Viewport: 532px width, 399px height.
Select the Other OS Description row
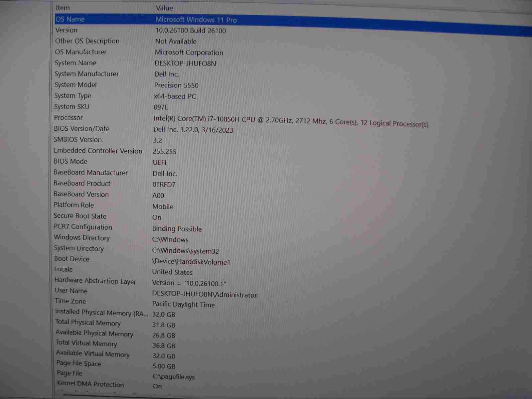87,41
